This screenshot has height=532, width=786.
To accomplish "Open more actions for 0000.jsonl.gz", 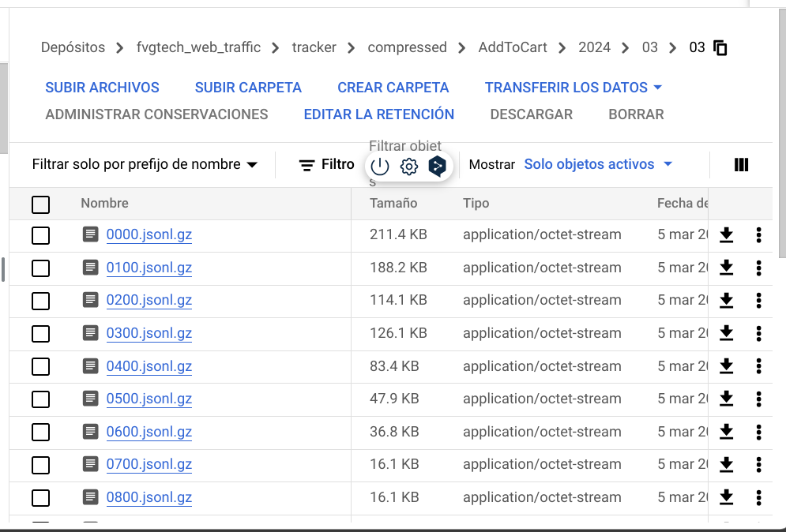I will [x=759, y=235].
